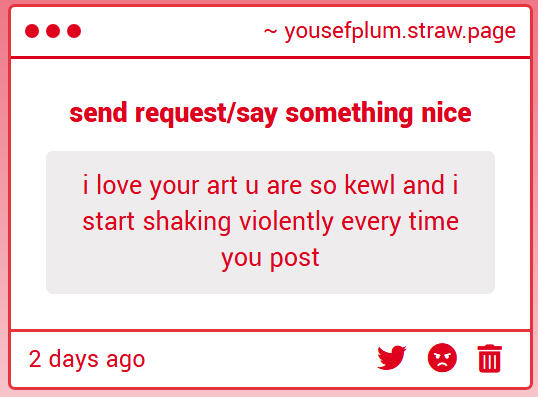Click the "2 days ago" timestamp
Image resolution: width=538 pixels, height=397 pixels.
click(87, 360)
